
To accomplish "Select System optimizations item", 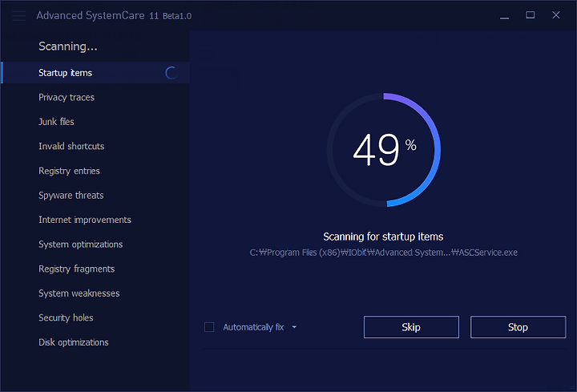I will 81,244.
